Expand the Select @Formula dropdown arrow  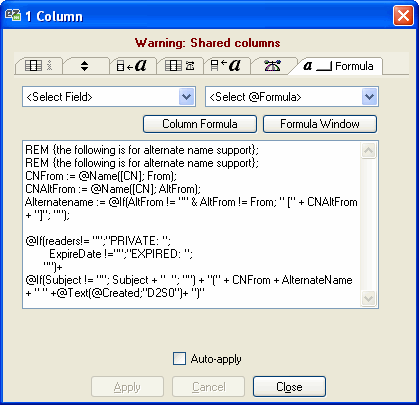tap(369, 97)
